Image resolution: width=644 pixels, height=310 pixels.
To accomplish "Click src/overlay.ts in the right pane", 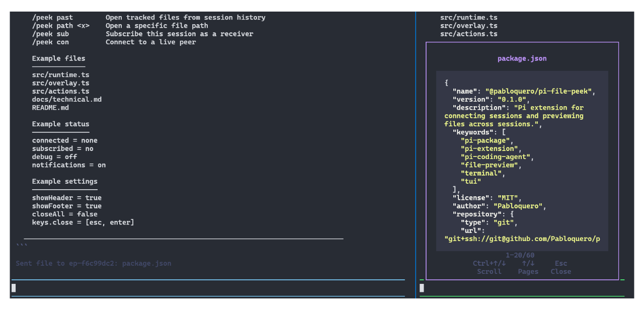I will tap(468, 26).
